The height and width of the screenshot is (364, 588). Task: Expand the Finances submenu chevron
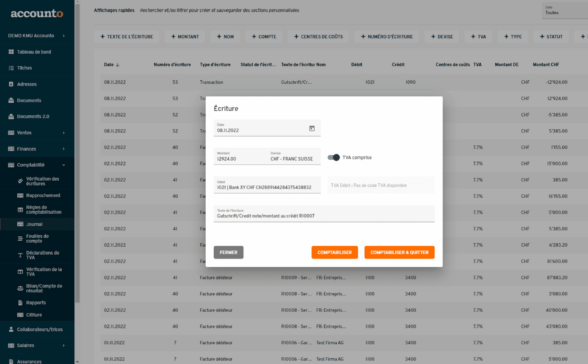[63, 149]
